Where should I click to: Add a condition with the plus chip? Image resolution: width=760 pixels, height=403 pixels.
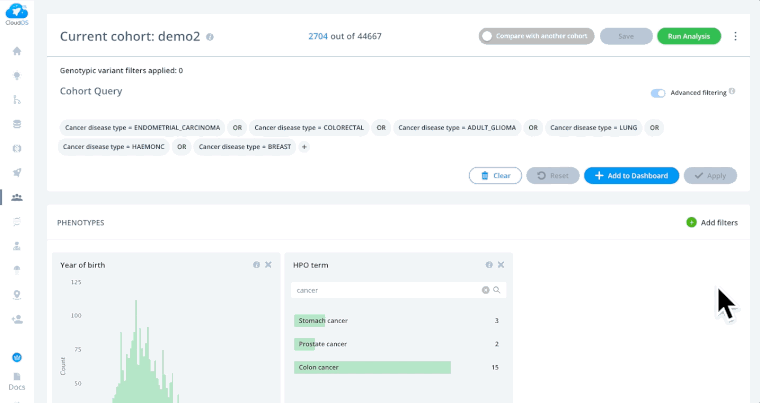305,147
